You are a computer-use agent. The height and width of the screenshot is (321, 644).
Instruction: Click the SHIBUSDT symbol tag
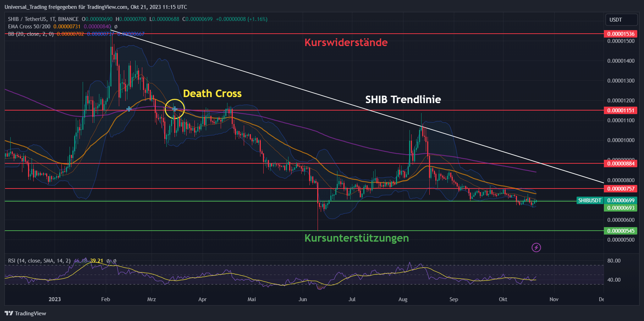coord(590,201)
